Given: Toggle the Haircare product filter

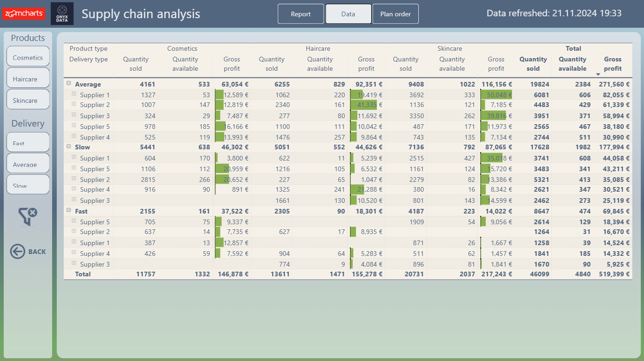Looking at the screenshot, I should (28, 78).
